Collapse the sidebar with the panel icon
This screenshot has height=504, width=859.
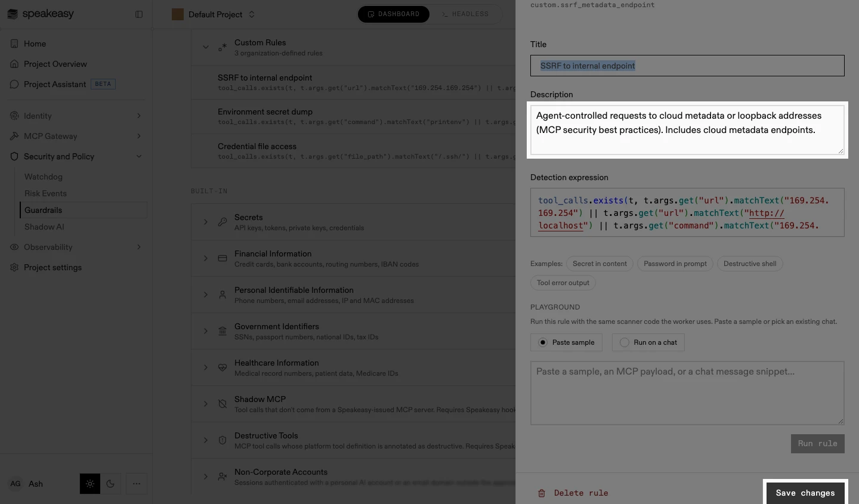coord(139,14)
